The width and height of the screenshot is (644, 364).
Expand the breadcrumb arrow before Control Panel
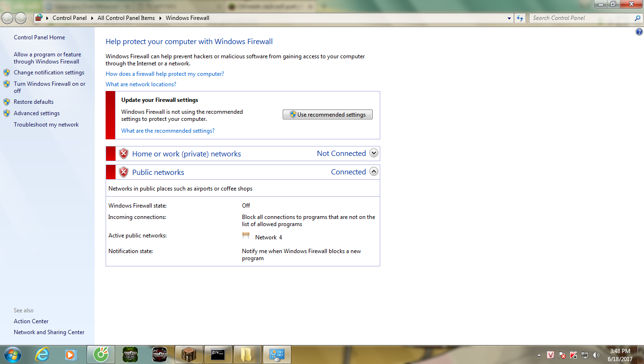coord(47,18)
